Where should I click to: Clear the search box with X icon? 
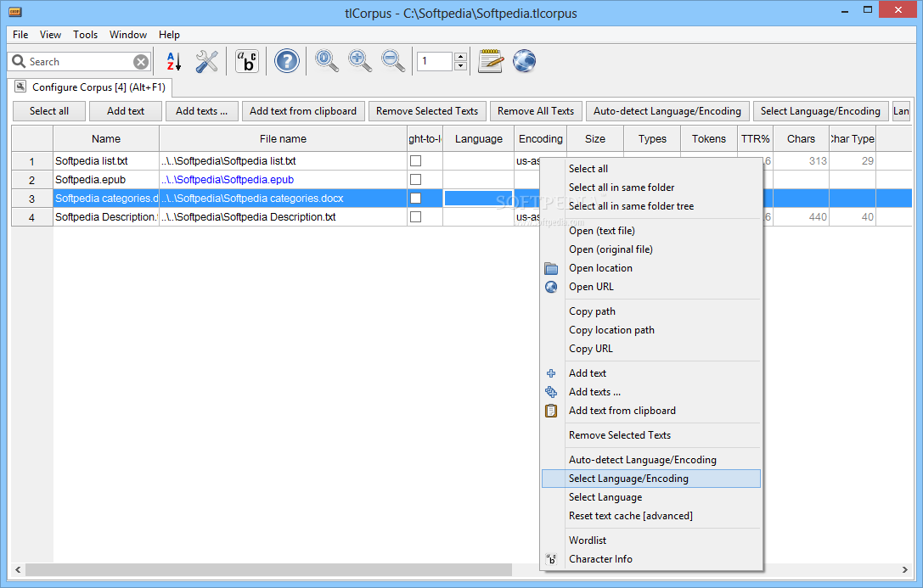pyautogui.click(x=141, y=62)
